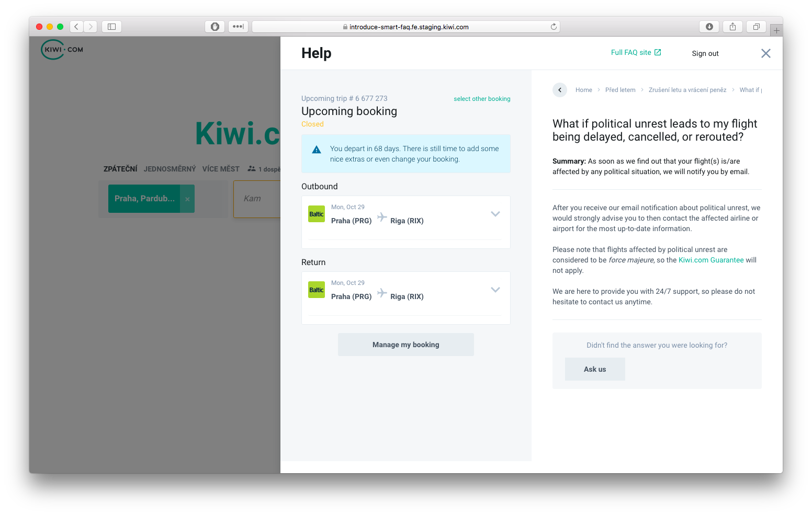Open the Share menu in the browser toolbar

[732, 26]
